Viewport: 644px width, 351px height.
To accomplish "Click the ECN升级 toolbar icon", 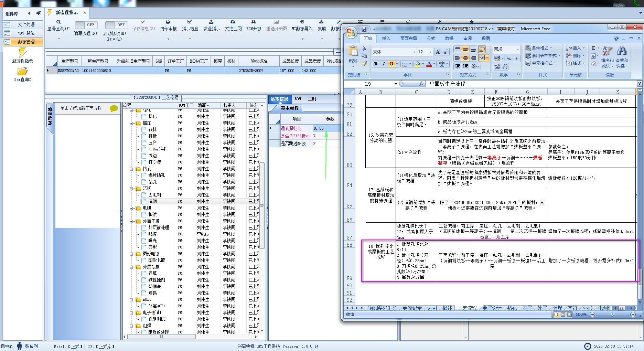I will [x=254, y=22].
